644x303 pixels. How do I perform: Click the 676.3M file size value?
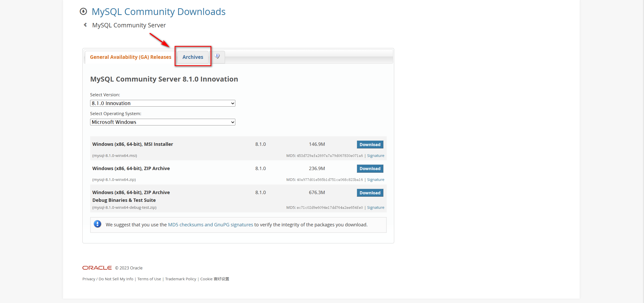point(317,193)
